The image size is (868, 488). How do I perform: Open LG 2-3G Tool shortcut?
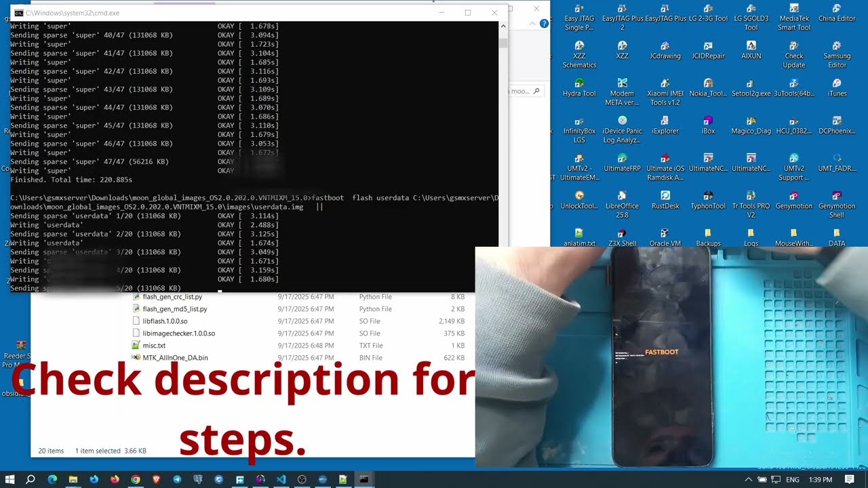(708, 14)
